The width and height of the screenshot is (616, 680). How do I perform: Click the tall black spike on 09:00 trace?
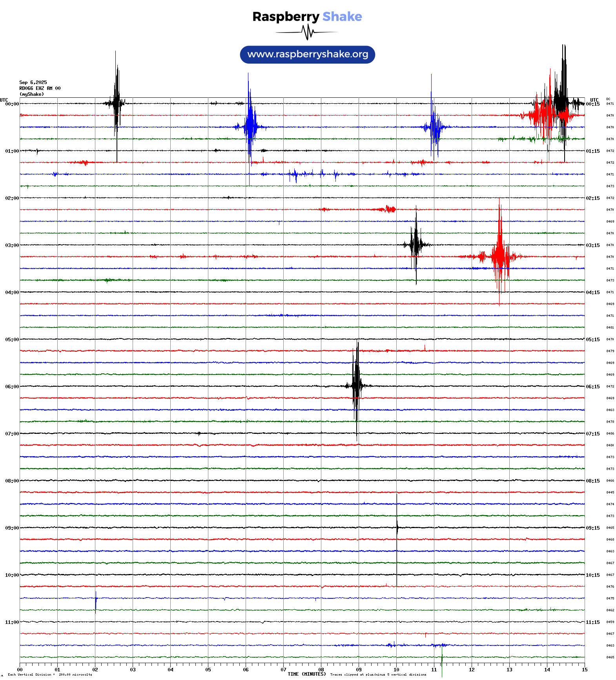(x=397, y=527)
